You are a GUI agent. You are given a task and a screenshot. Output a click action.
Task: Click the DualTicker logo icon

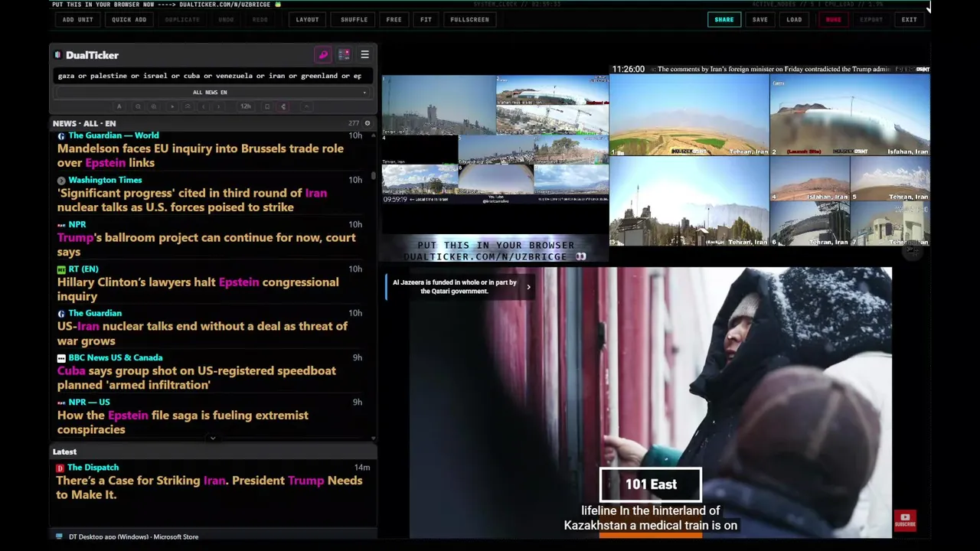(57, 55)
